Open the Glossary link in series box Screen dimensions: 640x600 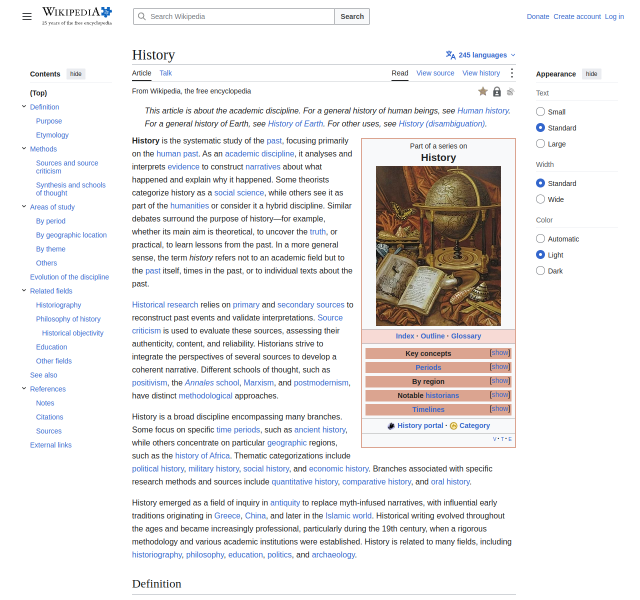click(x=466, y=336)
